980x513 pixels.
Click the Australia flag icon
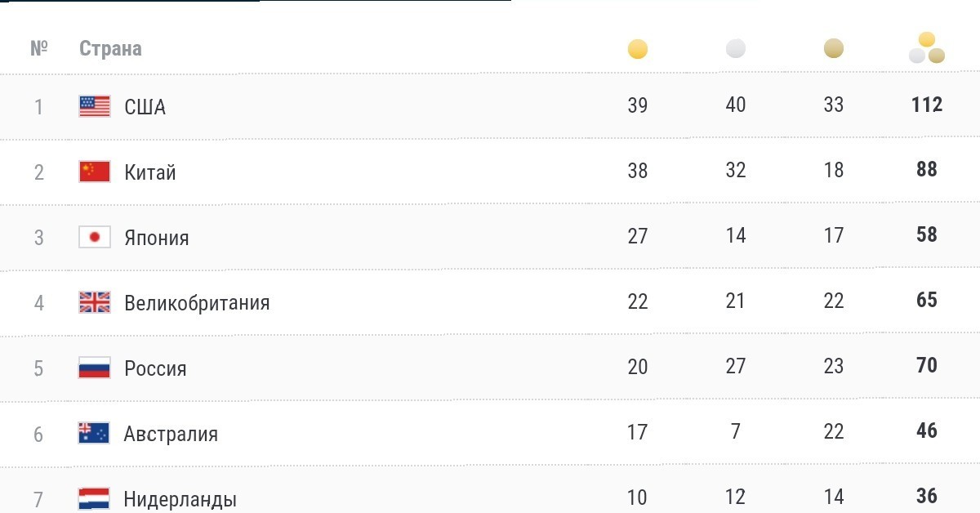click(x=95, y=433)
